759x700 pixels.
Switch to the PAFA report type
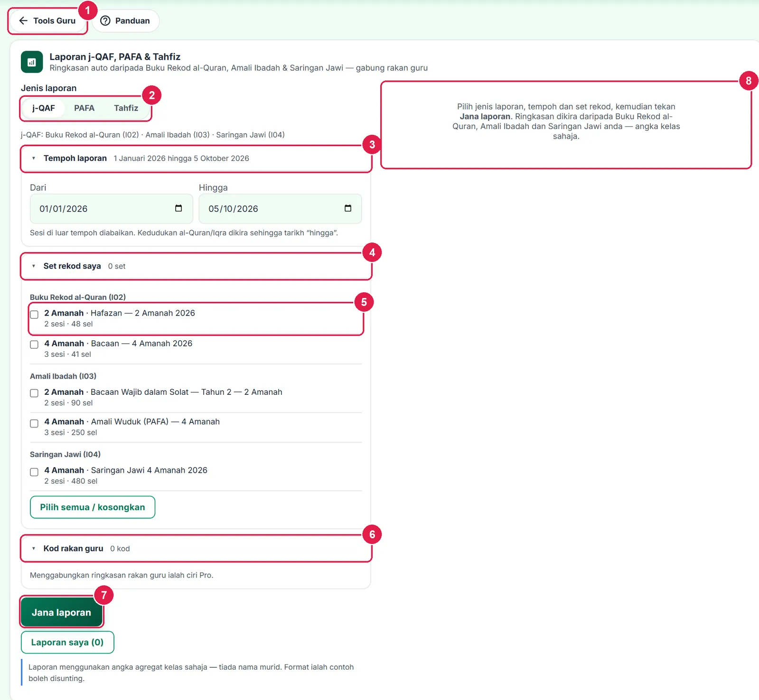pyautogui.click(x=84, y=108)
